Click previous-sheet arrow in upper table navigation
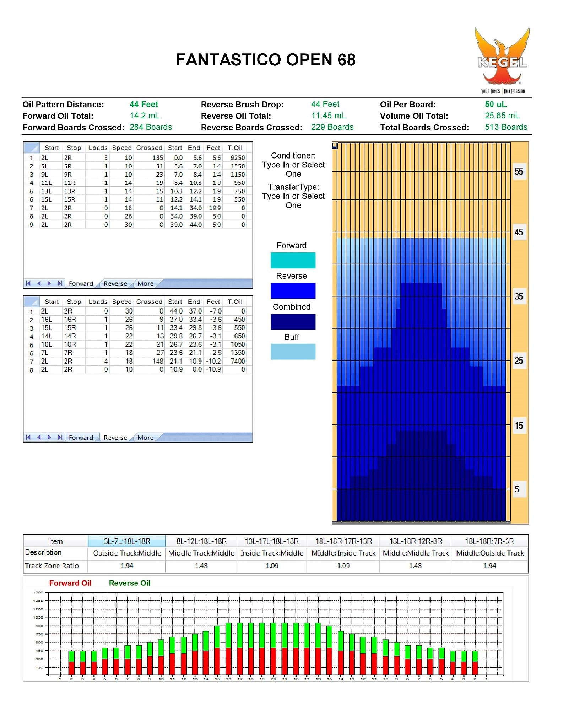Screen dimensions: 563x728 click(39, 283)
